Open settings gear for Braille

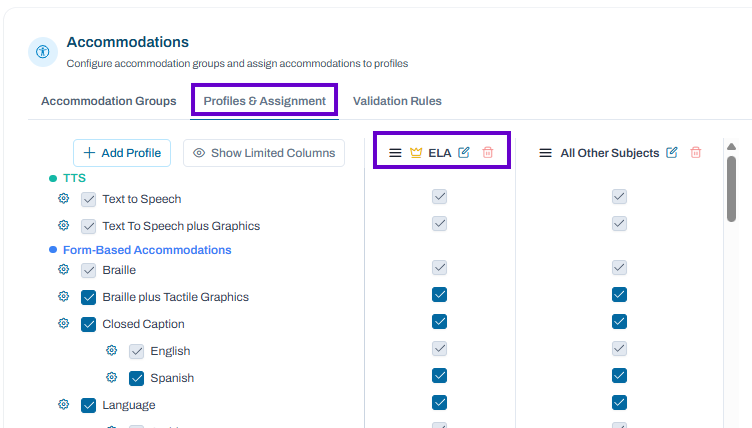[x=63, y=270]
